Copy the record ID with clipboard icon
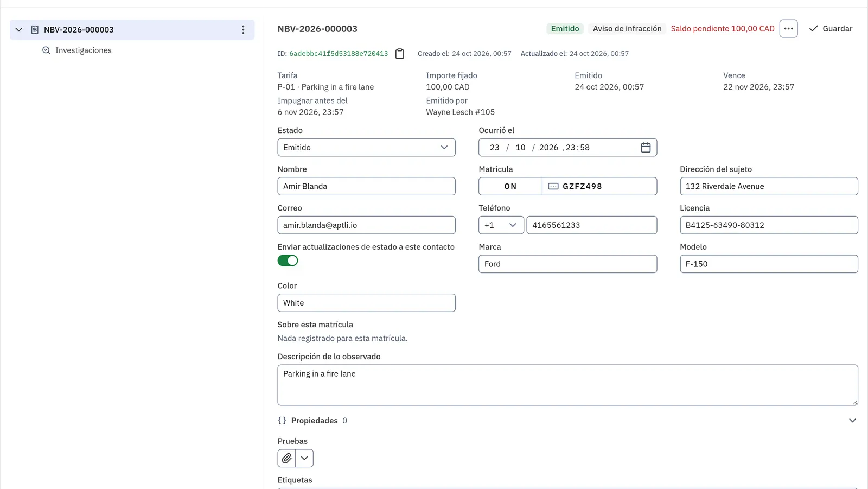 [x=400, y=54]
